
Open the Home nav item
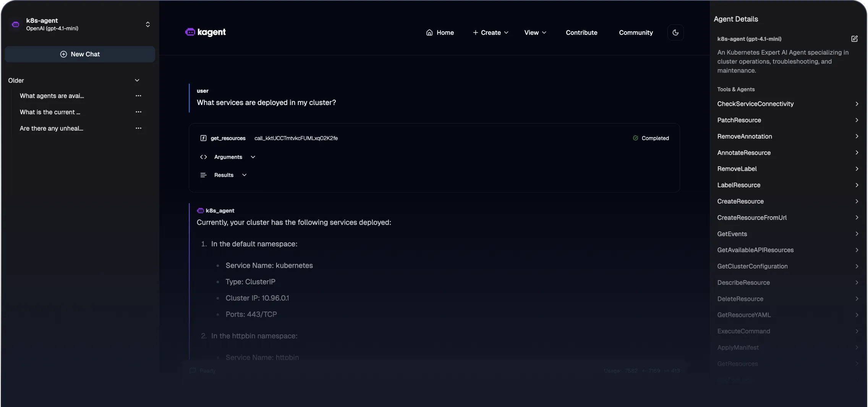coord(440,32)
